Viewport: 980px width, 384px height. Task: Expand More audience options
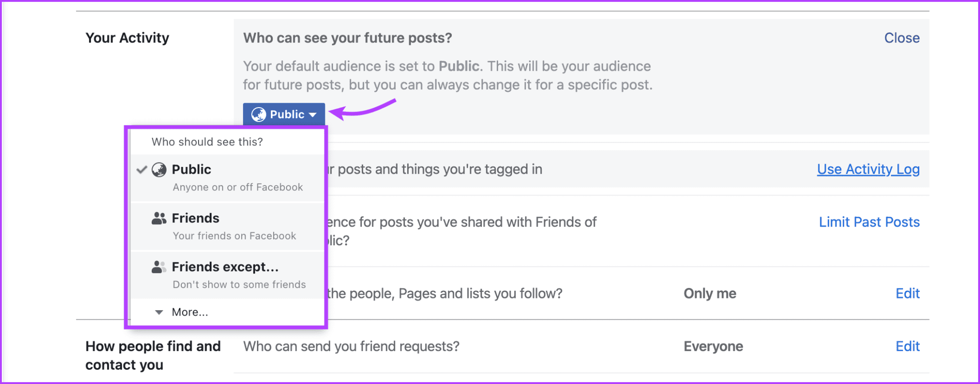(189, 312)
